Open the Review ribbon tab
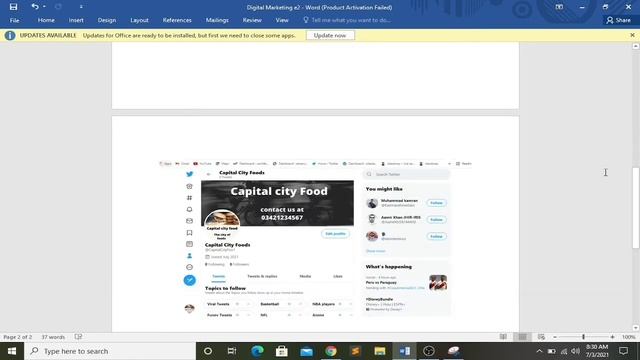The width and height of the screenshot is (640, 360). 252,20
